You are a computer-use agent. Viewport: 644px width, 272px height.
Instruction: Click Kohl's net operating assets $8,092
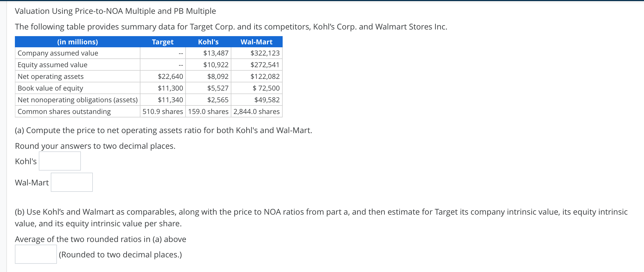tap(218, 76)
